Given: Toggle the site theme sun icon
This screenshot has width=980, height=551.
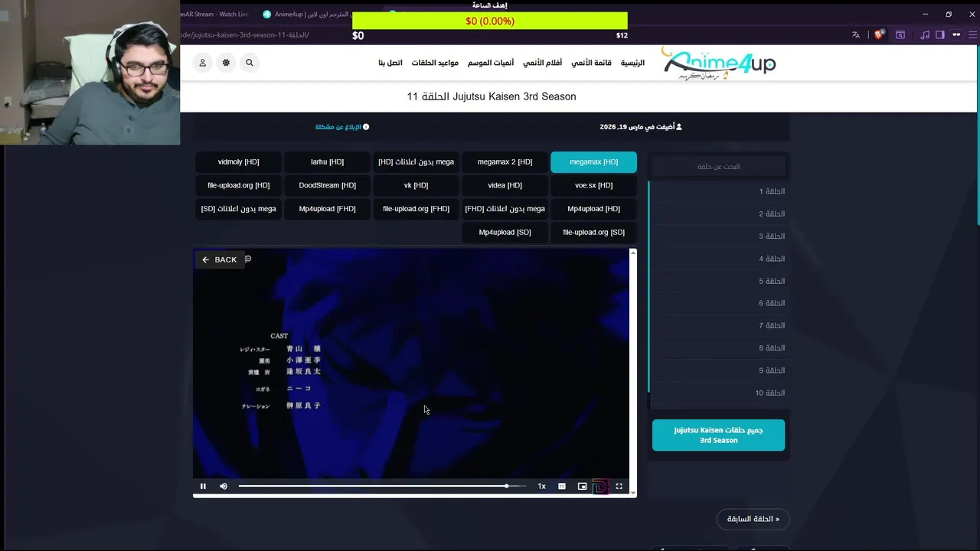Looking at the screenshot, I should (226, 63).
